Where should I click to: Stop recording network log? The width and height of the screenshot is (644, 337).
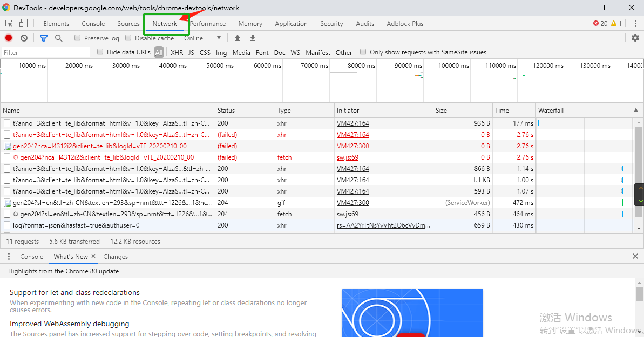click(8, 38)
